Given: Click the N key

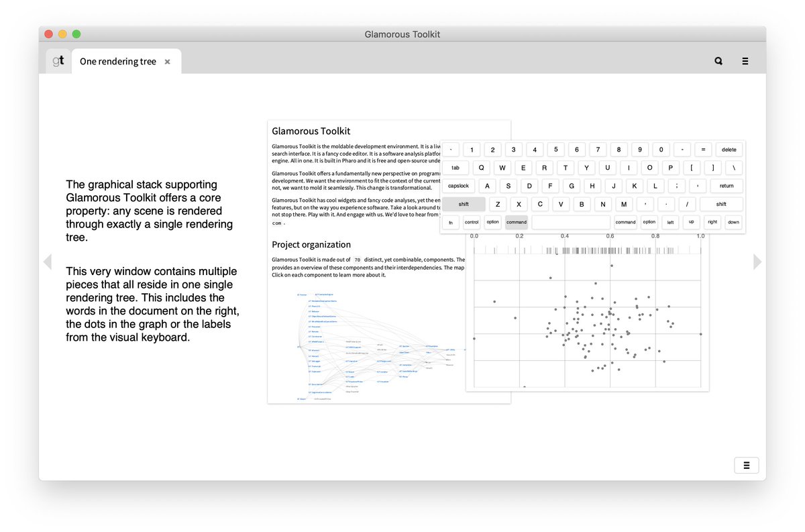Looking at the screenshot, I should 602,204.
